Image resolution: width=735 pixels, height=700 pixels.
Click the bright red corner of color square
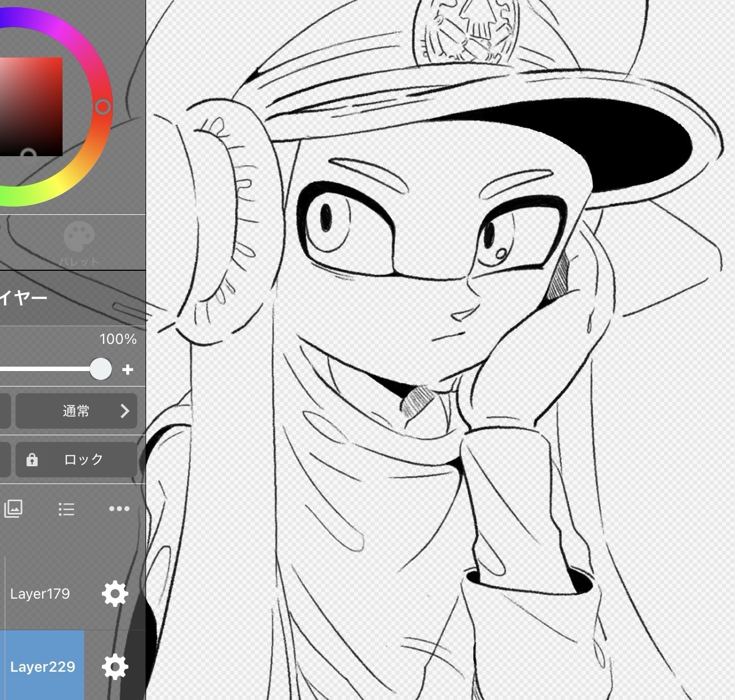[x=58, y=62]
